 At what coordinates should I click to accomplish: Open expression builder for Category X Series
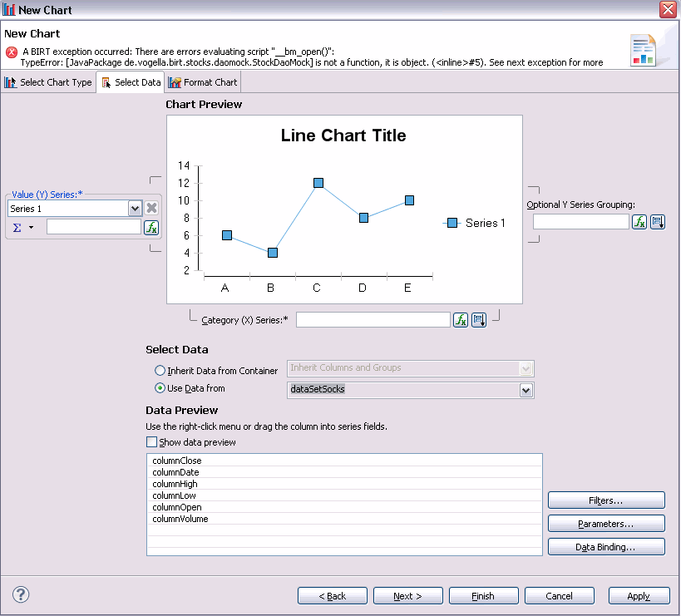pyautogui.click(x=461, y=320)
